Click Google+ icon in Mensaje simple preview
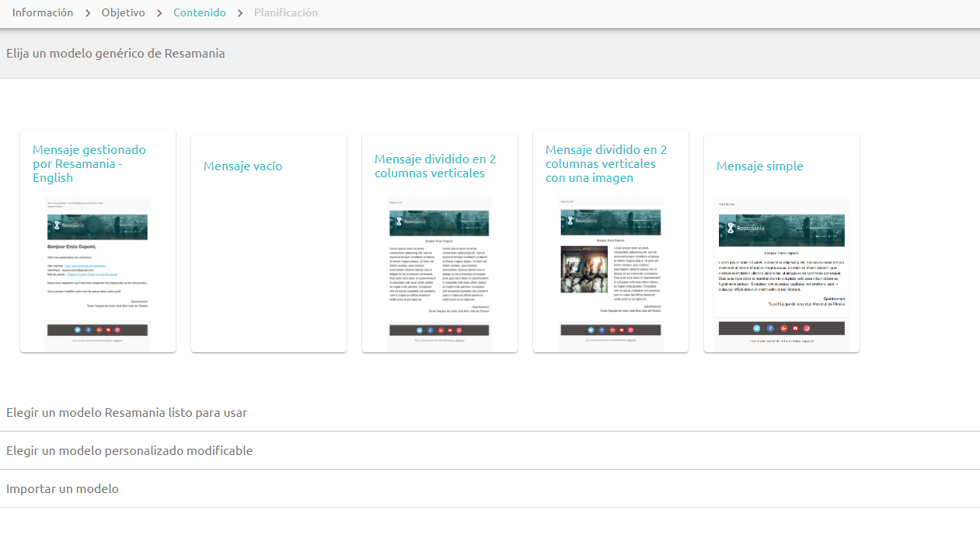Screen dimensions: 980x542 point(783,328)
